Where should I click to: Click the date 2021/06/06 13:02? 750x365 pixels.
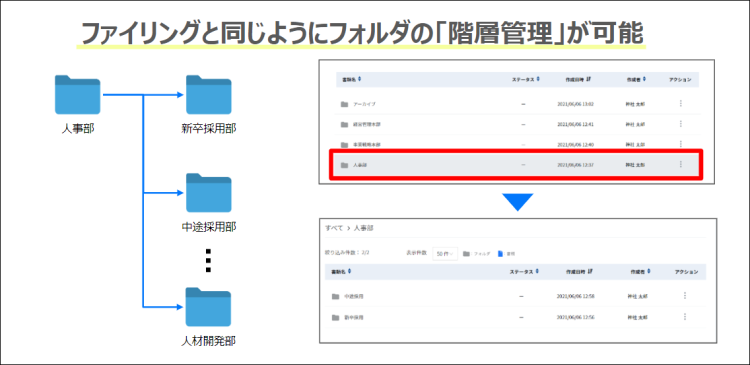point(575,104)
